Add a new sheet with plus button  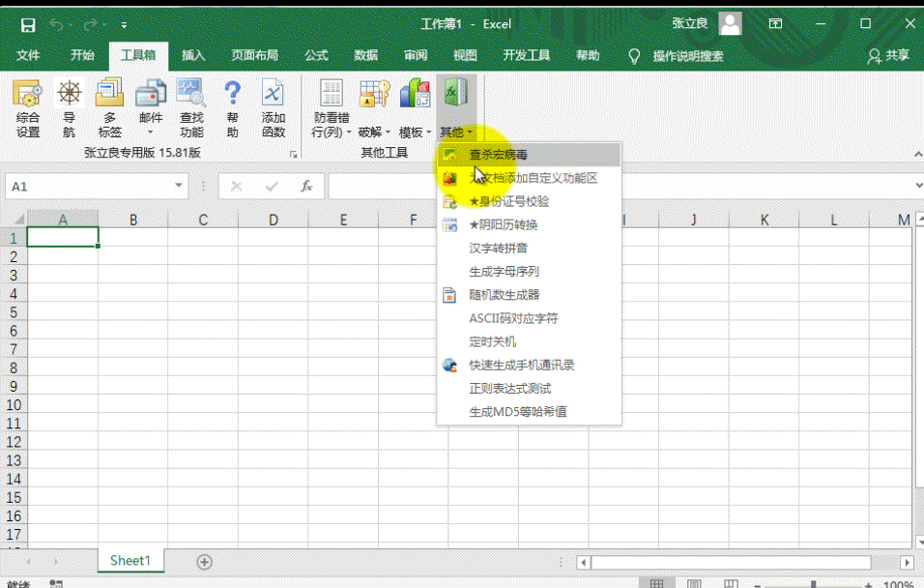click(x=204, y=561)
